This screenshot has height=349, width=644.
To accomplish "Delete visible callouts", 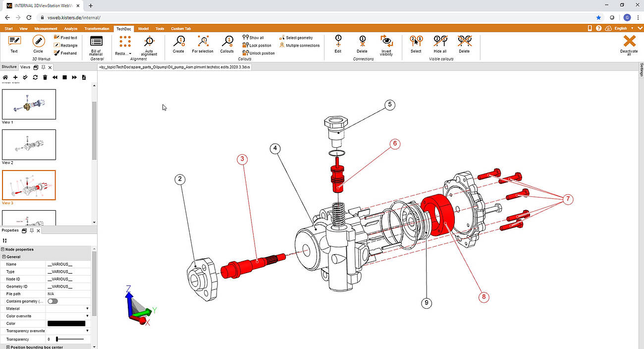I will (x=464, y=44).
